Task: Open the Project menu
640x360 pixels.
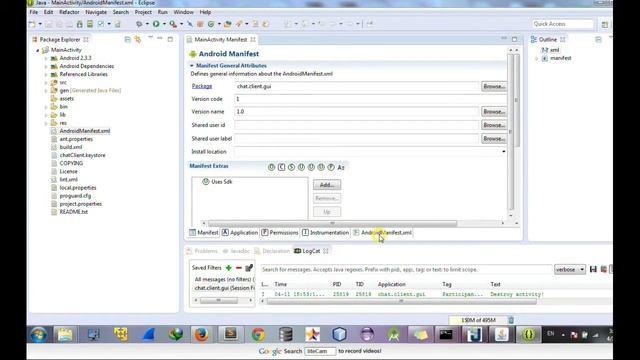Action: 143,12
